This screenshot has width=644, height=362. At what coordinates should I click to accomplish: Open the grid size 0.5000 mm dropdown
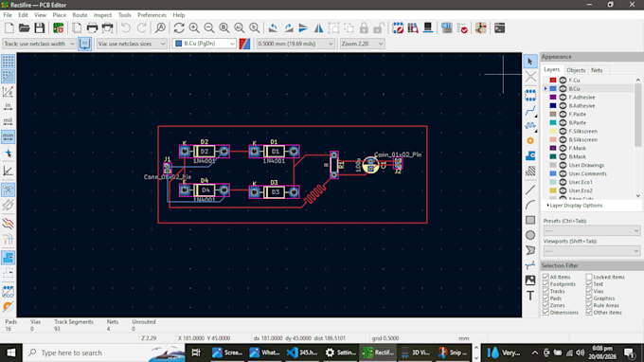[295, 44]
